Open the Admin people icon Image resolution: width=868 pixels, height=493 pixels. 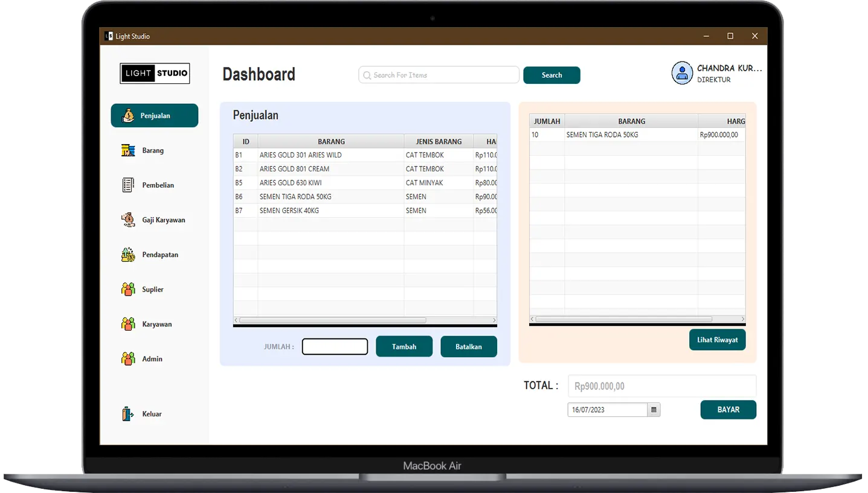point(128,358)
